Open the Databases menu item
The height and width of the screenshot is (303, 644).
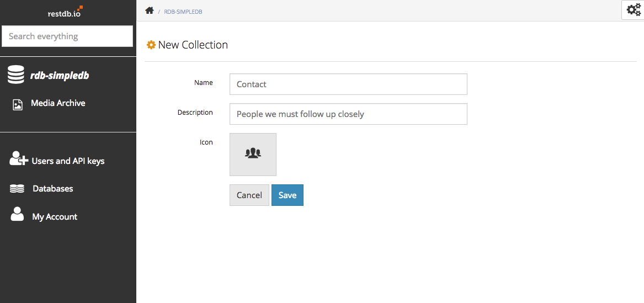click(x=53, y=189)
